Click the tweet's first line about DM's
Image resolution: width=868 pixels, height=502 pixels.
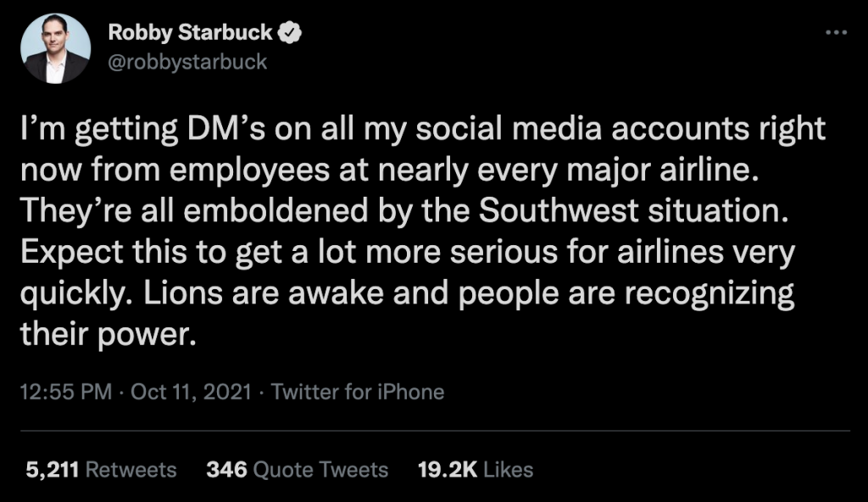pos(422,130)
